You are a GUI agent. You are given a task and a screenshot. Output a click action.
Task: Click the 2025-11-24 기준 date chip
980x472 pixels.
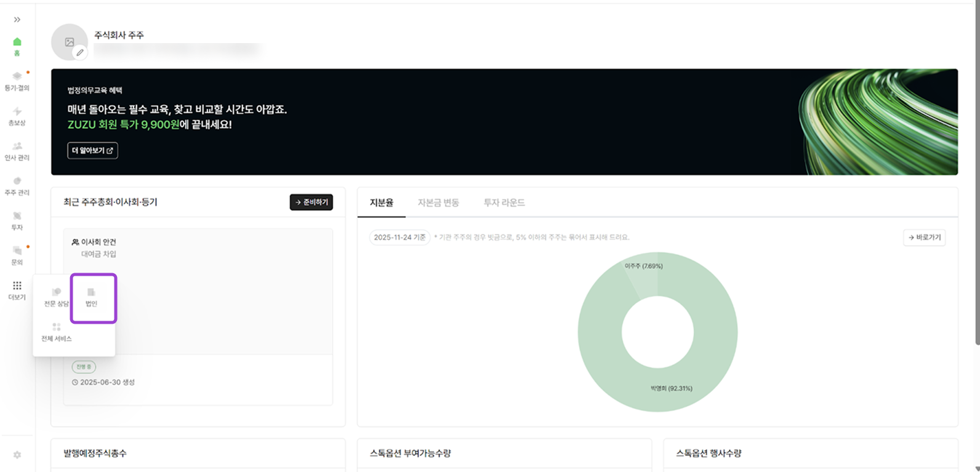pos(400,238)
